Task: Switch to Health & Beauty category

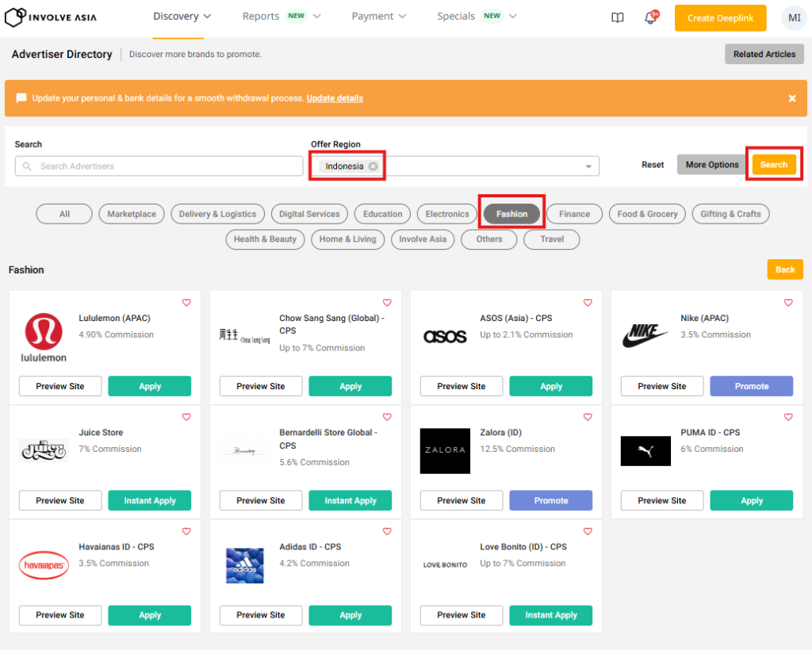Action: coord(265,239)
